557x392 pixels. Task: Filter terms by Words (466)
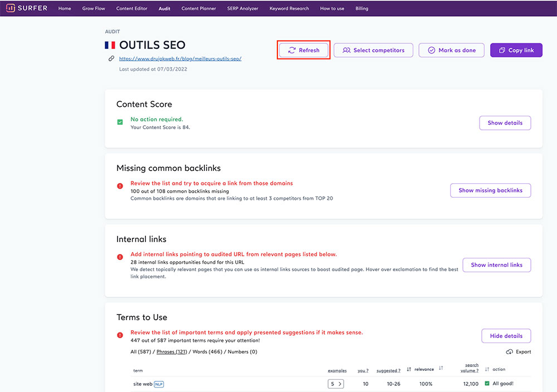[x=207, y=352]
